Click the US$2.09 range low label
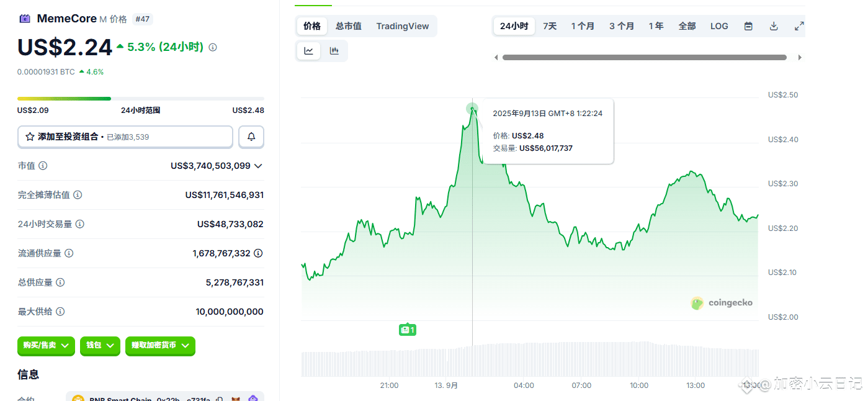868x401 pixels. pyautogui.click(x=33, y=110)
